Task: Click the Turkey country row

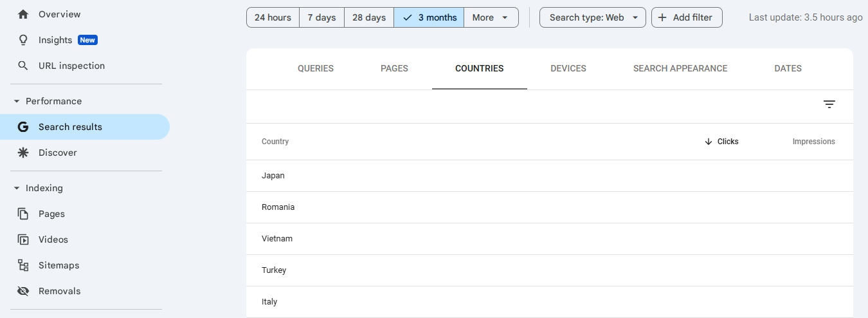Action: point(550,270)
